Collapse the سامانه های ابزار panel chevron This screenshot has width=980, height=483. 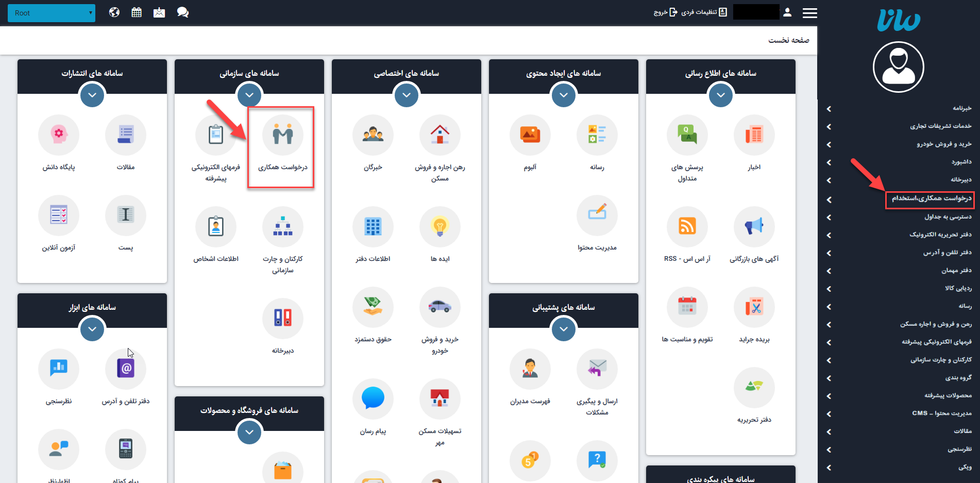tap(92, 329)
